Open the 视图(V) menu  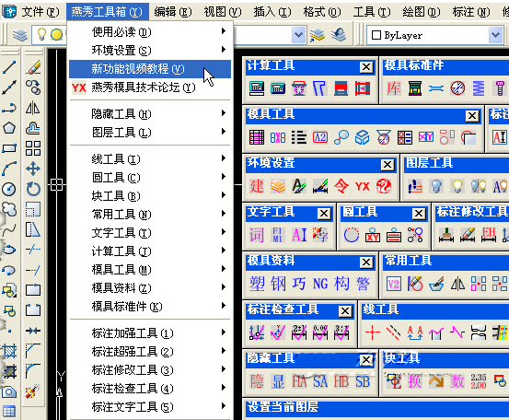tap(223, 12)
